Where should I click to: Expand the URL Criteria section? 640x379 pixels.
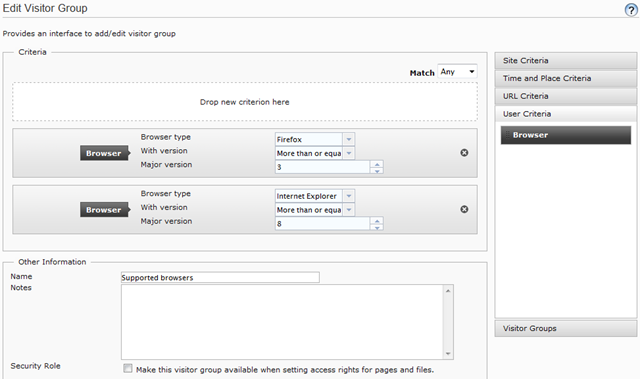(566, 96)
